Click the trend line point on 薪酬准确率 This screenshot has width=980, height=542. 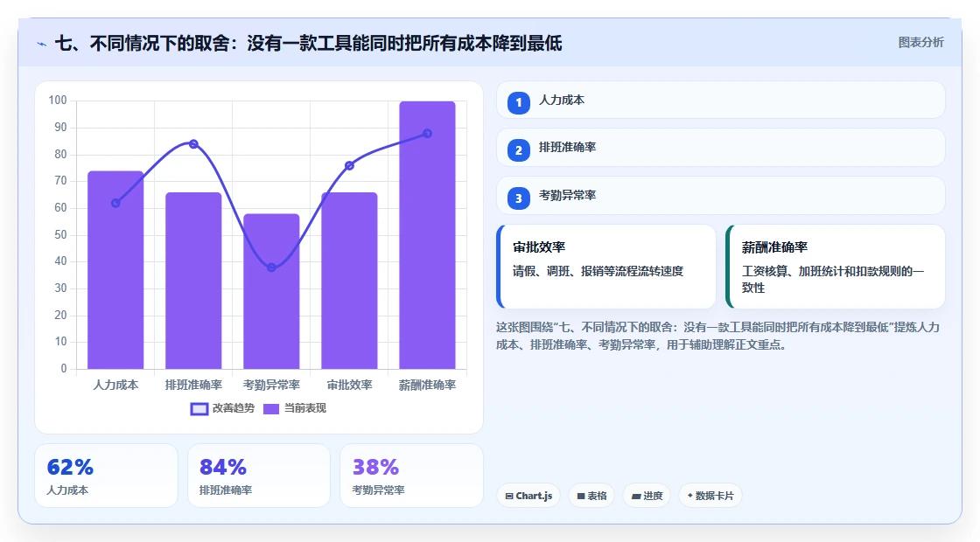point(428,134)
